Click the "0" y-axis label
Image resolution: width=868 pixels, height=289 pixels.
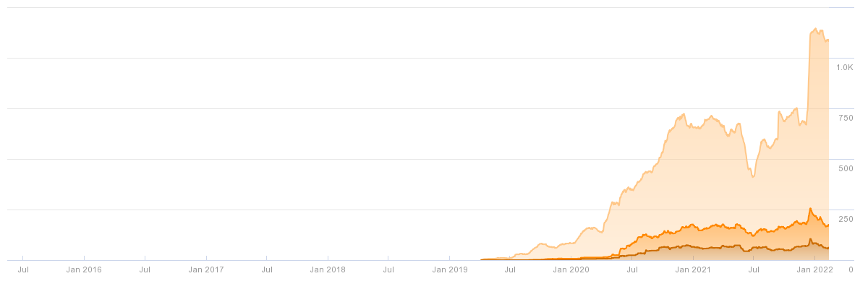[x=851, y=269]
